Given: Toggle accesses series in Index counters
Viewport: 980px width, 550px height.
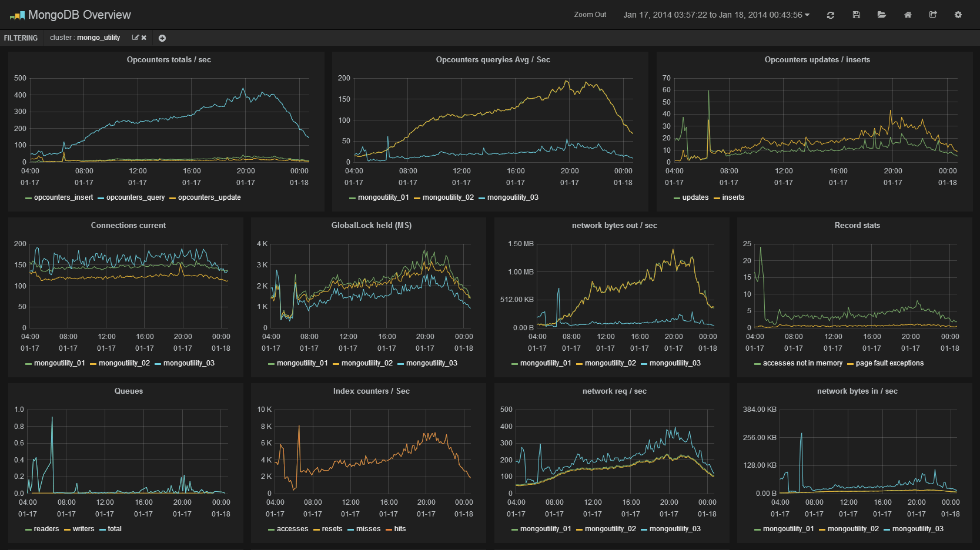Looking at the screenshot, I should tap(292, 529).
